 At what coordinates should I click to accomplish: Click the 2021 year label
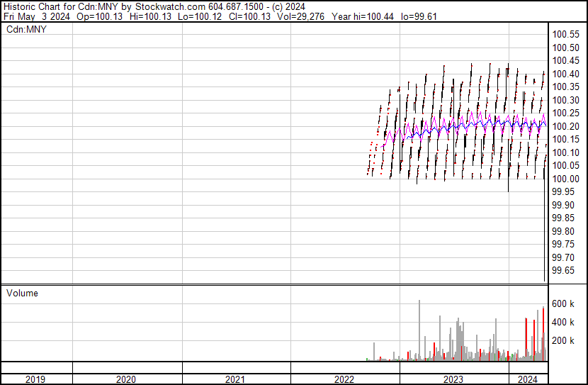(236, 379)
